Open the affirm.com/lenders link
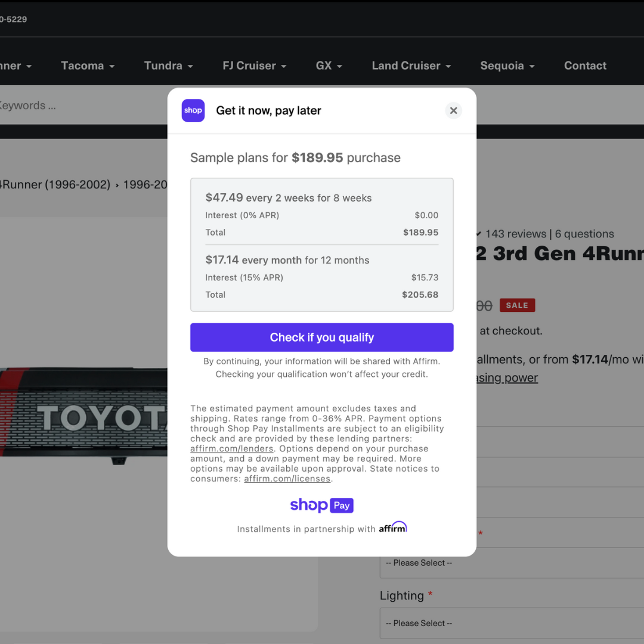 click(231, 448)
